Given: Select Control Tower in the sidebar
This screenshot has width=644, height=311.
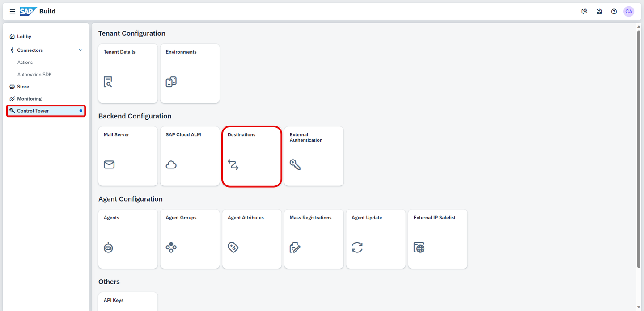Looking at the screenshot, I should (46, 111).
